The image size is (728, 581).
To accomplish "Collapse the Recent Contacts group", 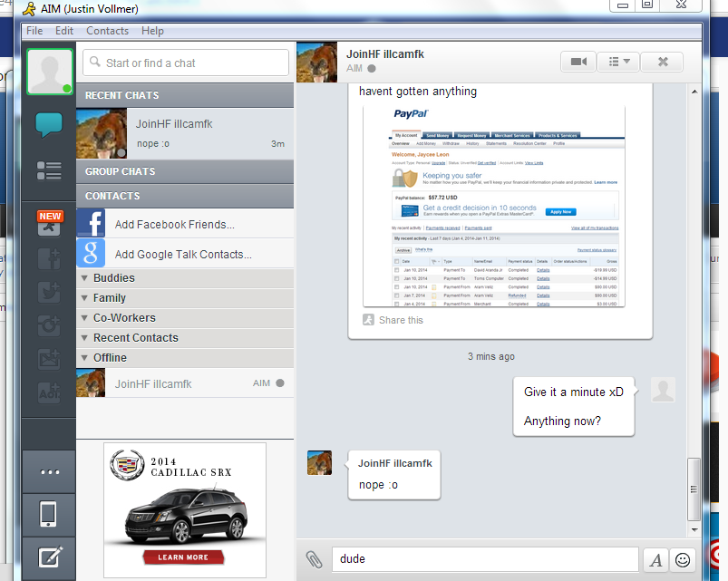I will [84, 338].
